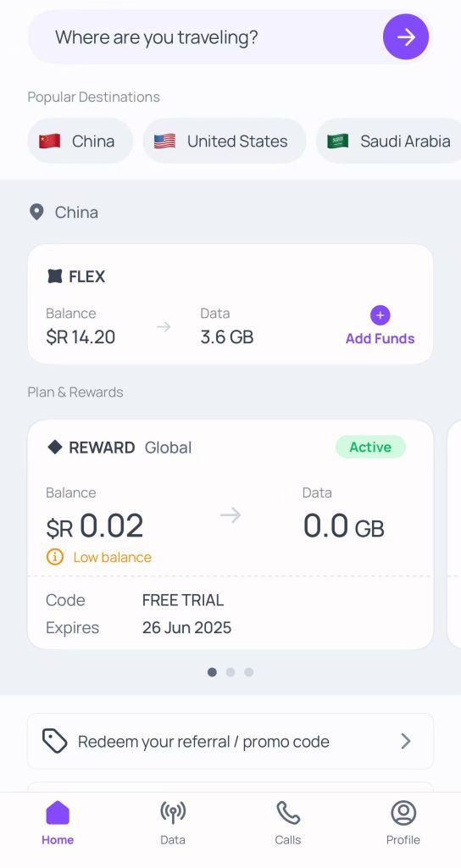The width and height of the screenshot is (461, 868).
Task: Tap the REWARD diamond icon
Action: click(x=55, y=447)
